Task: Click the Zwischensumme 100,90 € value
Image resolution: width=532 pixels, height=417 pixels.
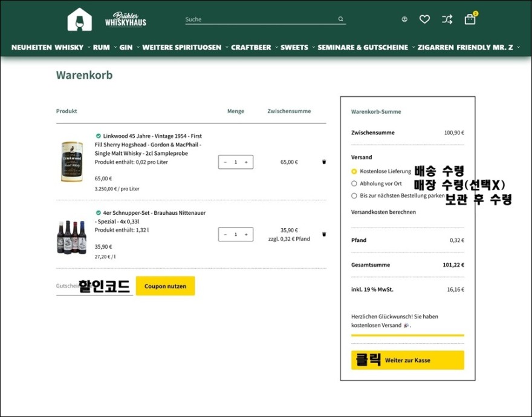Action: (x=454, y=133)
